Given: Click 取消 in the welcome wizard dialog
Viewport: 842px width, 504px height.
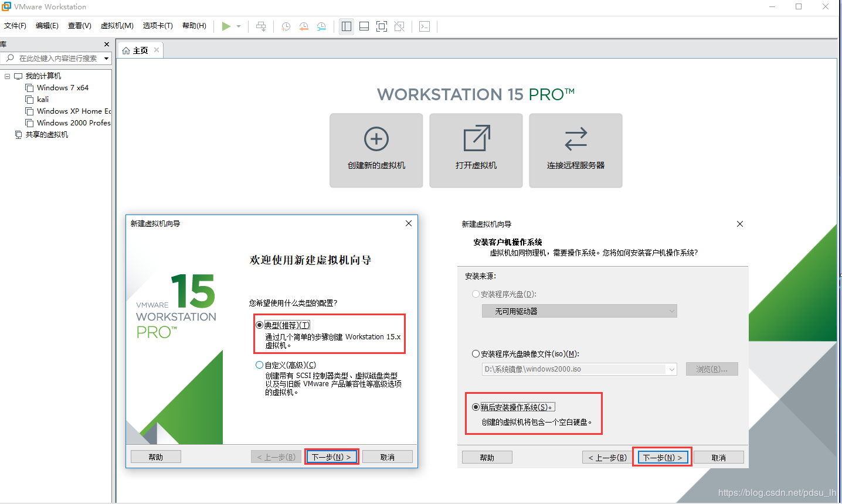Looking at the screenshot, I should [388, 457].
